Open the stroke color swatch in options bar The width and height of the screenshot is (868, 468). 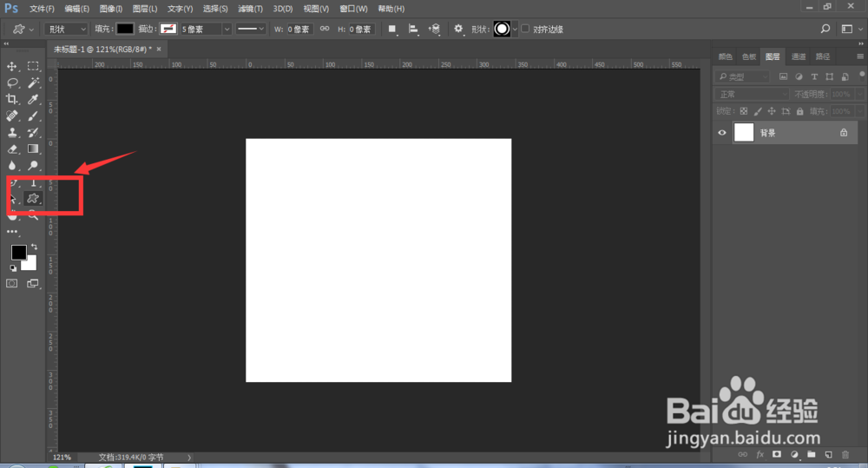(x=168, y=29)
